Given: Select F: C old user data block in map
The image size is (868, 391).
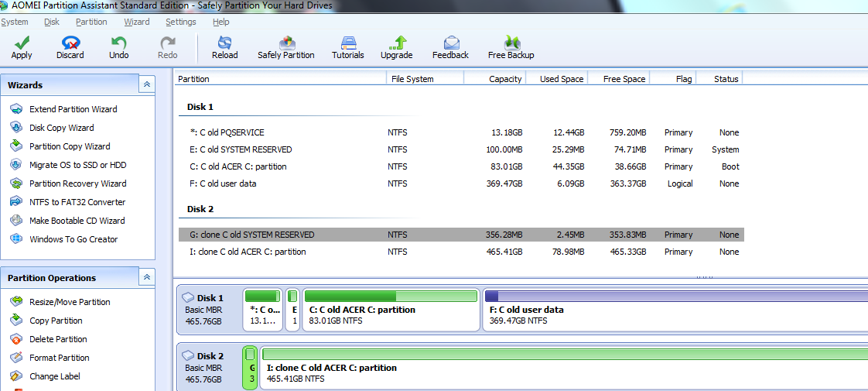Looking at the screenshot, I should [x=675, y=310].
